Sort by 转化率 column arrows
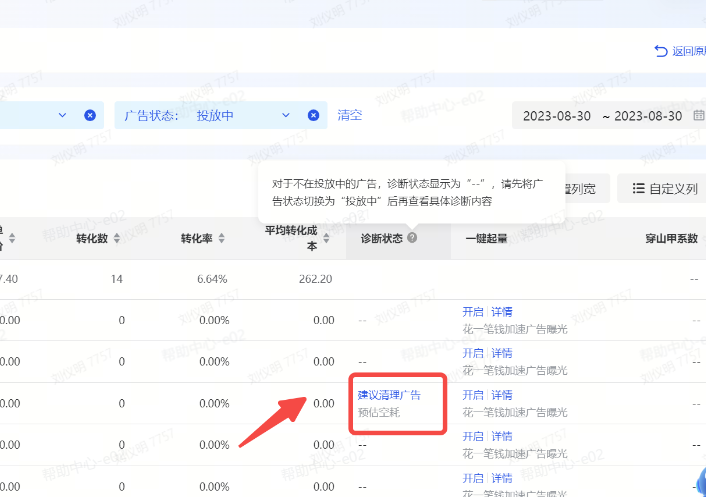Image resolution: width=706 pixels, height=497 pixels. tap(222, 239)
